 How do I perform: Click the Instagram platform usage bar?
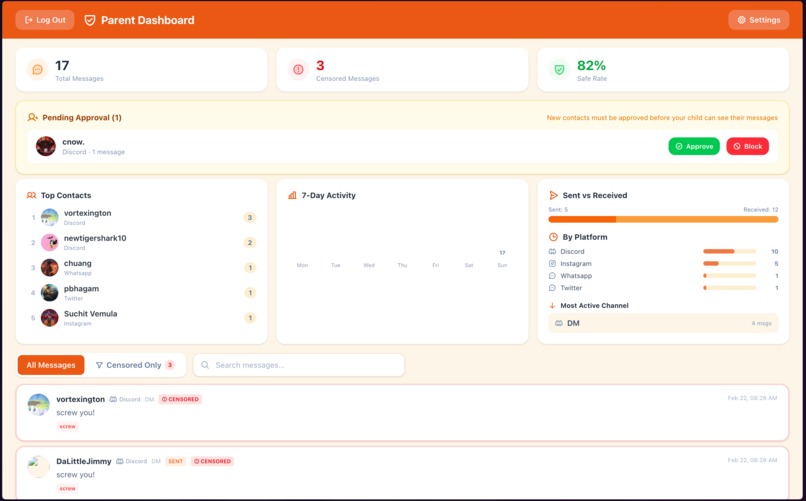tap(729, 264)
